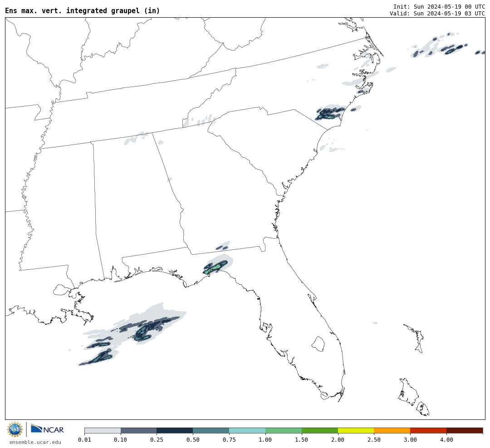The height and width of the screenshot is (448, 490).
Task: Pick the red 3.00–4.00 colorbar swatch
Action: coord(428,430)
